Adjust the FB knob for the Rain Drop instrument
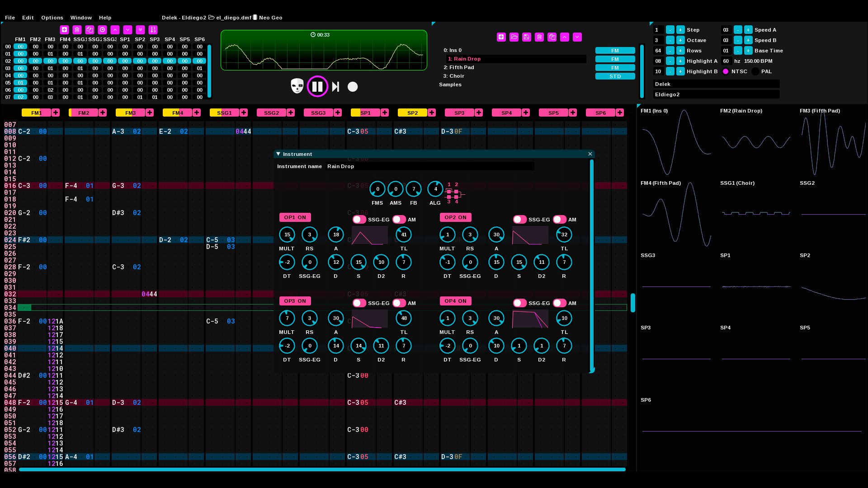The width and height of the screenshot is (868, 488). pyautogui.click(x=413, y=189)
